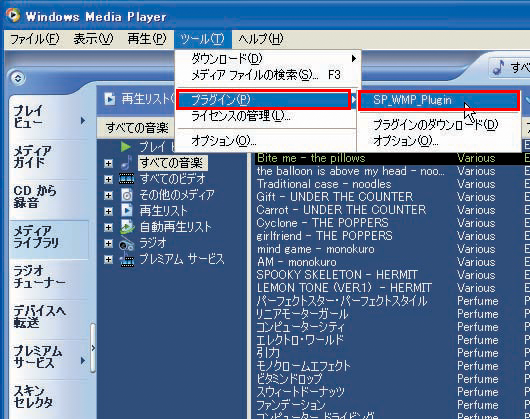Click the ツール(T) menu

(x=202, y=39)
